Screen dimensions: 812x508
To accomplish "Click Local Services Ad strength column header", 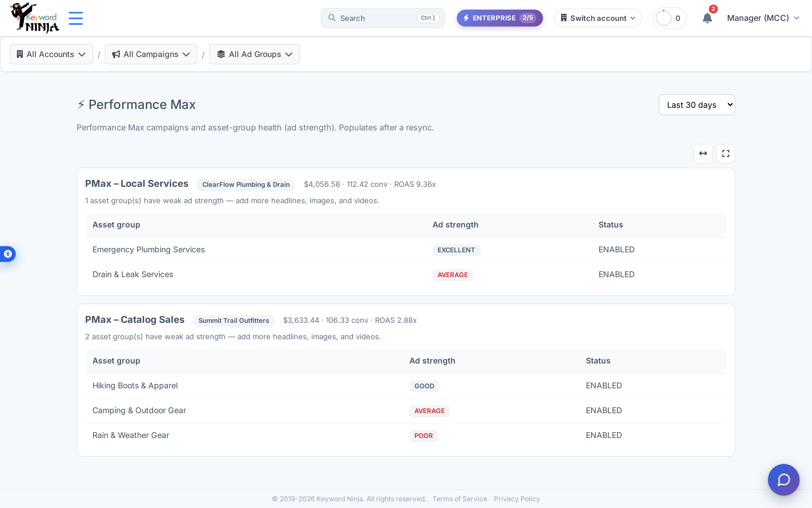I will point(455,225).
